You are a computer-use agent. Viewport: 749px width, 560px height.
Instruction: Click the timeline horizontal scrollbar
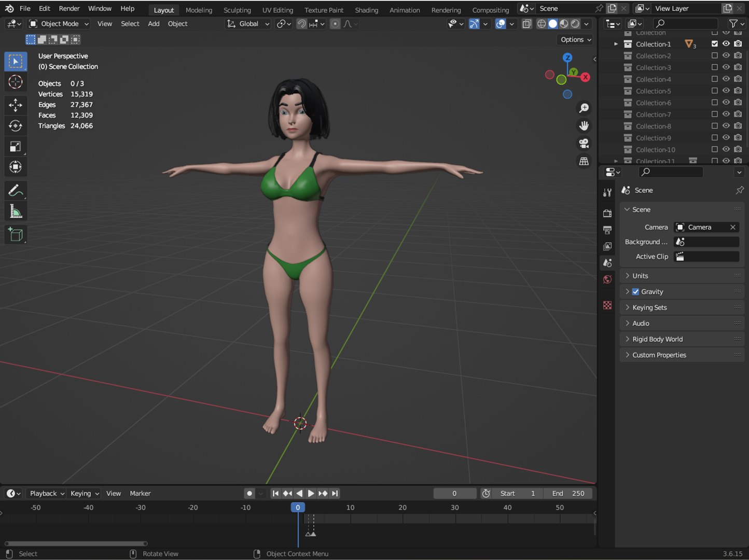tap(76, 543)
